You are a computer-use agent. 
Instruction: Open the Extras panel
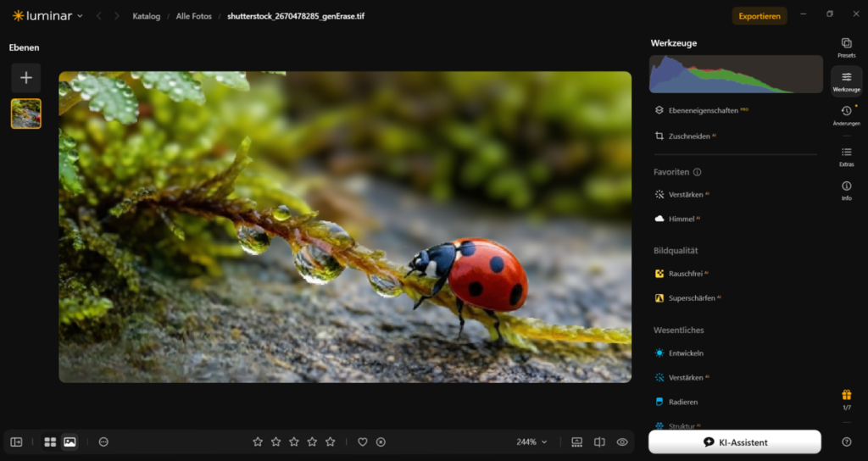pyautogui.click(x=847, y=157)
